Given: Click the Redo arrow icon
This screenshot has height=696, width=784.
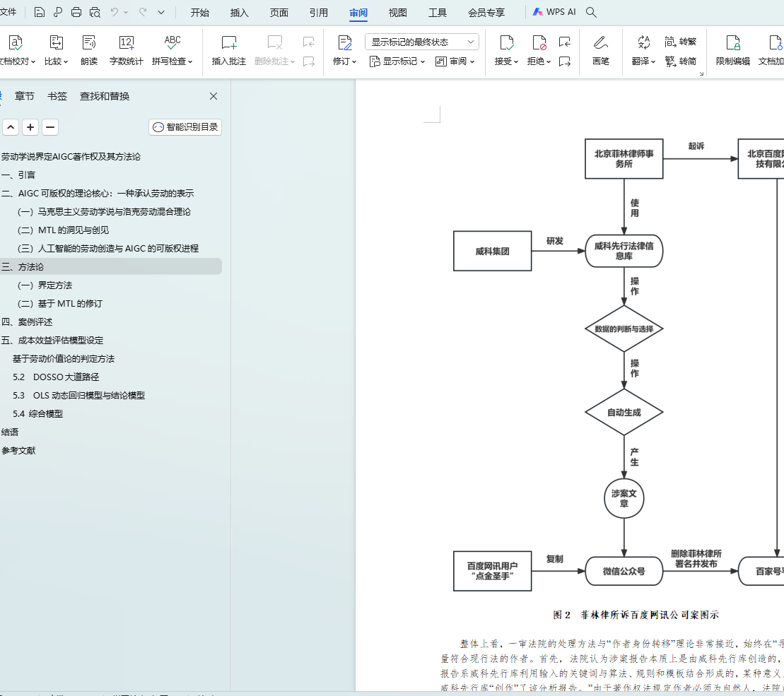Looking at the screenshot, I should tap(143, 12).
